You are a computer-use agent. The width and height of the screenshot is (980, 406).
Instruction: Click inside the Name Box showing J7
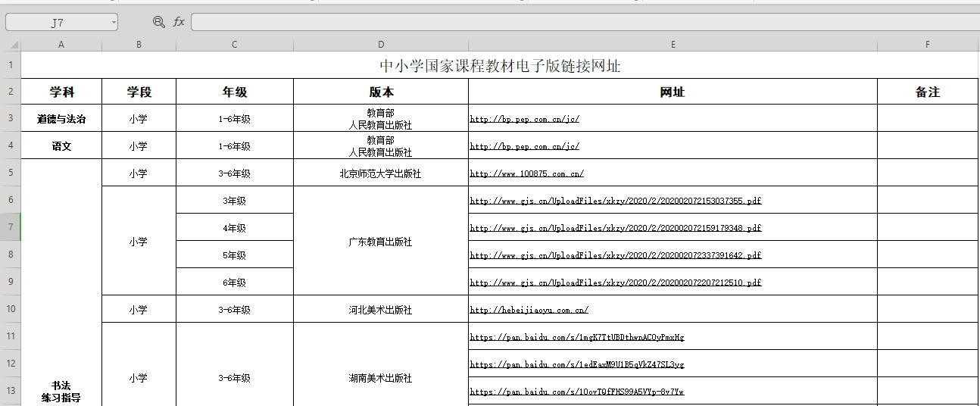[x=58, y=22]
